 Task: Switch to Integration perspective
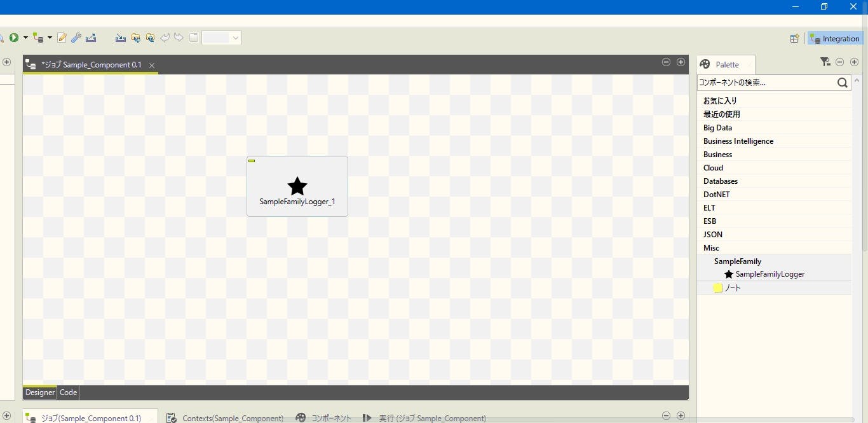(x=834, y=39)
